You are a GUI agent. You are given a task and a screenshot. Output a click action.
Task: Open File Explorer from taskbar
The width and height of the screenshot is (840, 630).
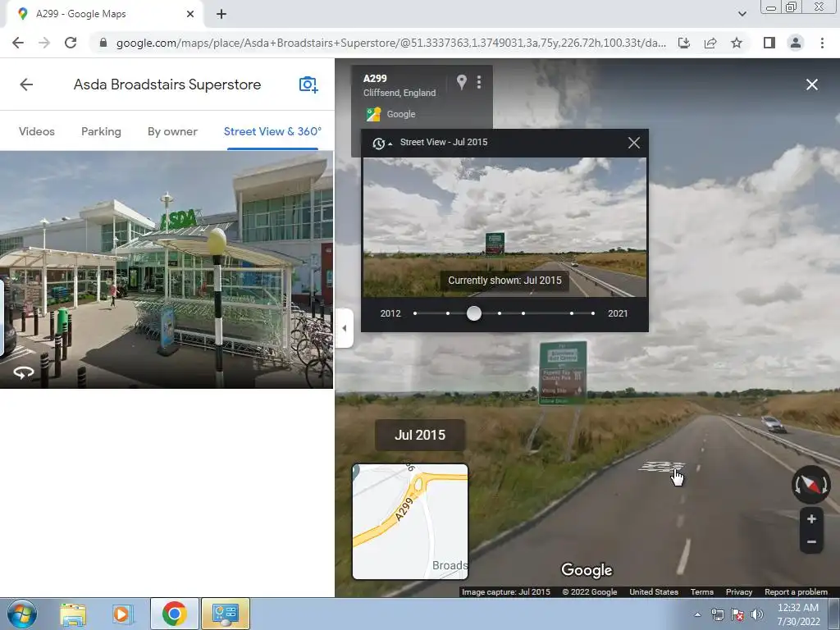point(73,614)
